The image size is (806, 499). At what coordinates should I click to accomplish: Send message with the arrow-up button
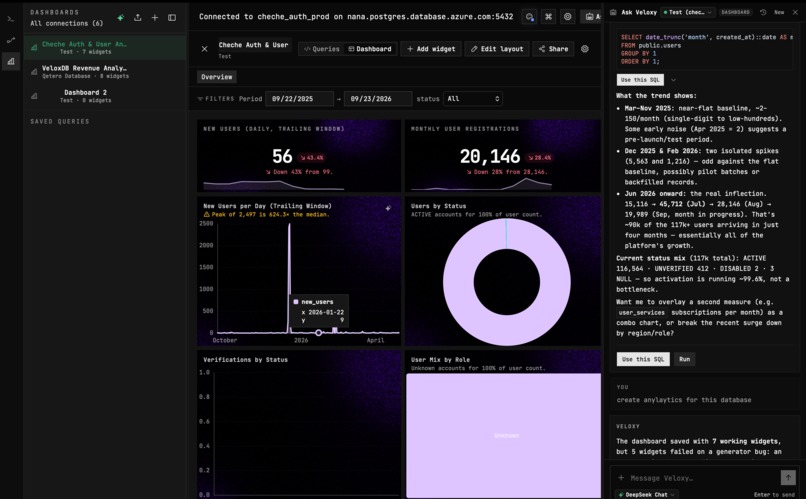pos(788,477)
